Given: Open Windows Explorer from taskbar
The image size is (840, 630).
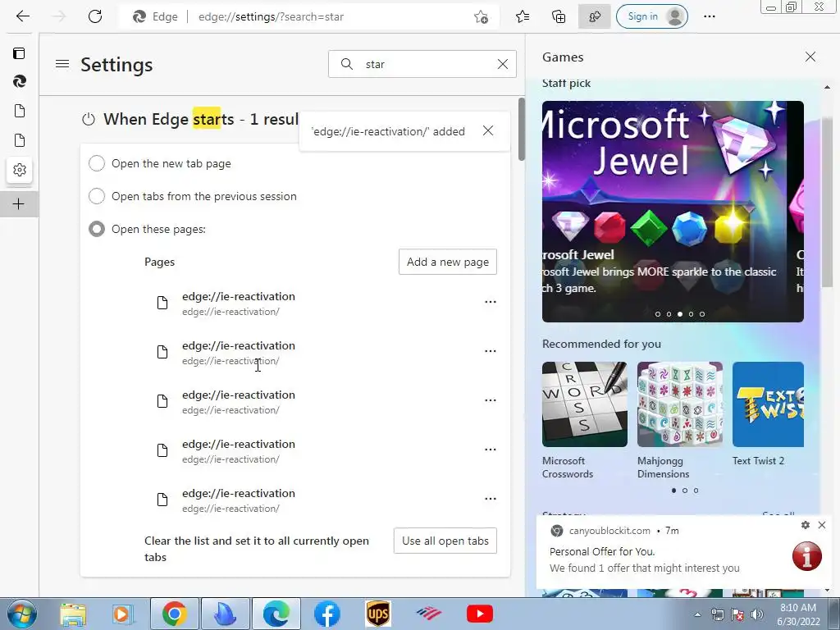Looking at the screenshot, I should pyautogui.click(x=73, y=614).
